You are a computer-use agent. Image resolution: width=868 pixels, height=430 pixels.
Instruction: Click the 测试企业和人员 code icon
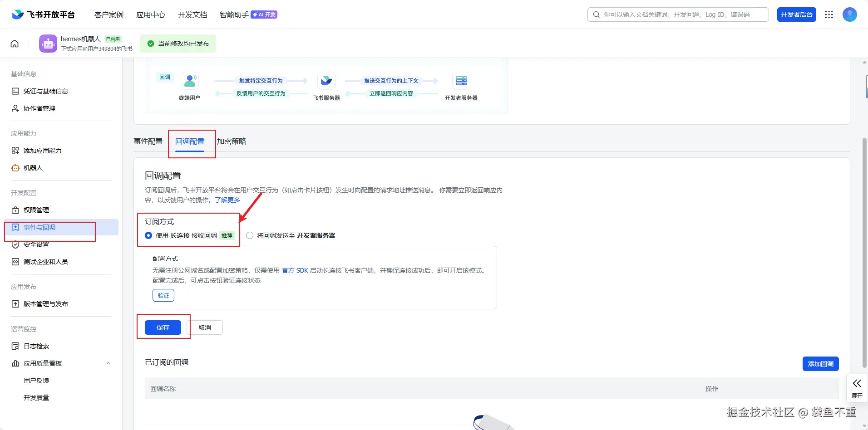tap(15, 262)
